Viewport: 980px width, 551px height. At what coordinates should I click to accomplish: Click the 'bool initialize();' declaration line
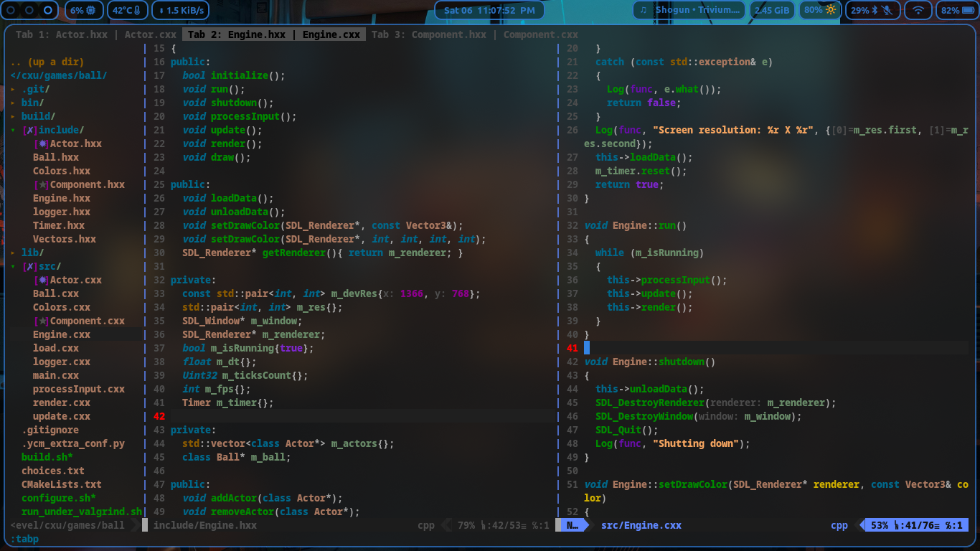point(234,75)
